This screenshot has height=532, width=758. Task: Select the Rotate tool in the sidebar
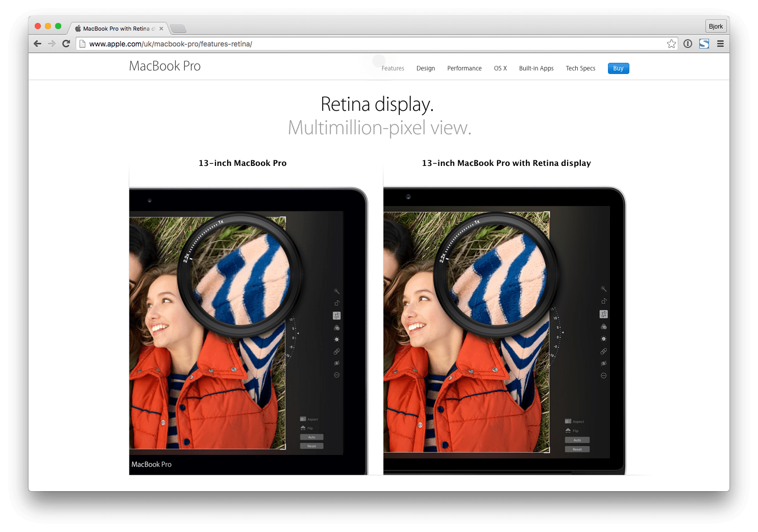pyautogui.click(x=336, y=302)
